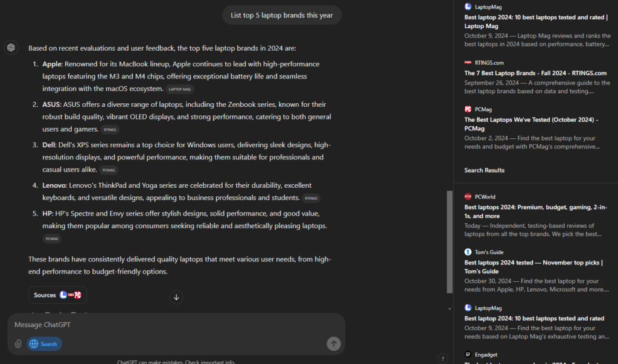The image size is (618, 364).
Task: Open The 7 Best Laptop Brands RTINGS.com result
Action: coord(535,73)
